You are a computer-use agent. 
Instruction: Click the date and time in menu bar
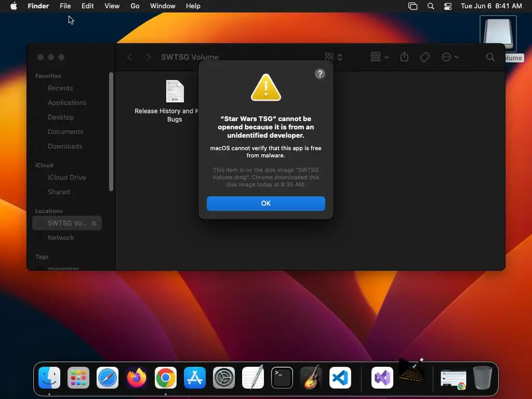(491, 6)
